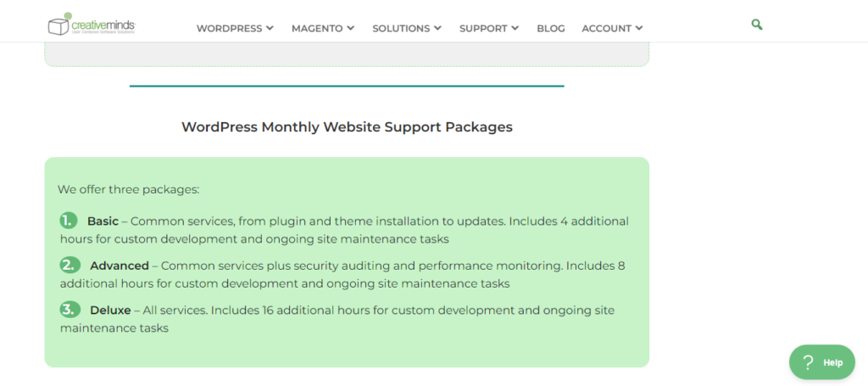
Task: Select the WordPress menu label
Action: pyautogui.click(x=229, y=28)
